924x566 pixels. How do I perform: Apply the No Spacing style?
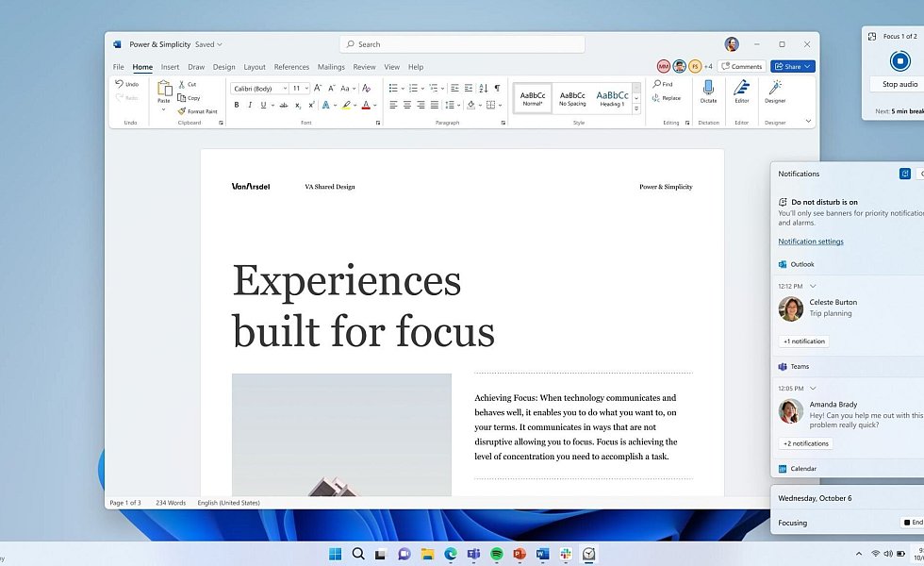click(572, 98)
